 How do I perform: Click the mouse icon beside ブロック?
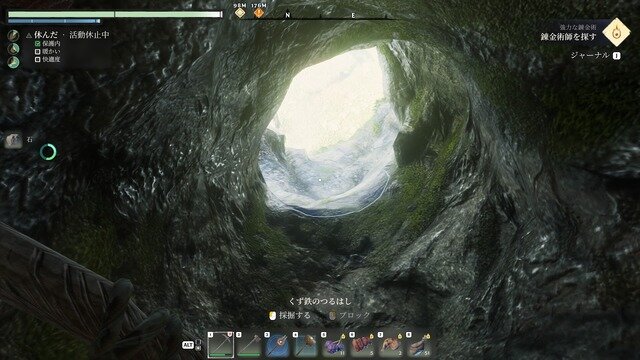(333, 316)
